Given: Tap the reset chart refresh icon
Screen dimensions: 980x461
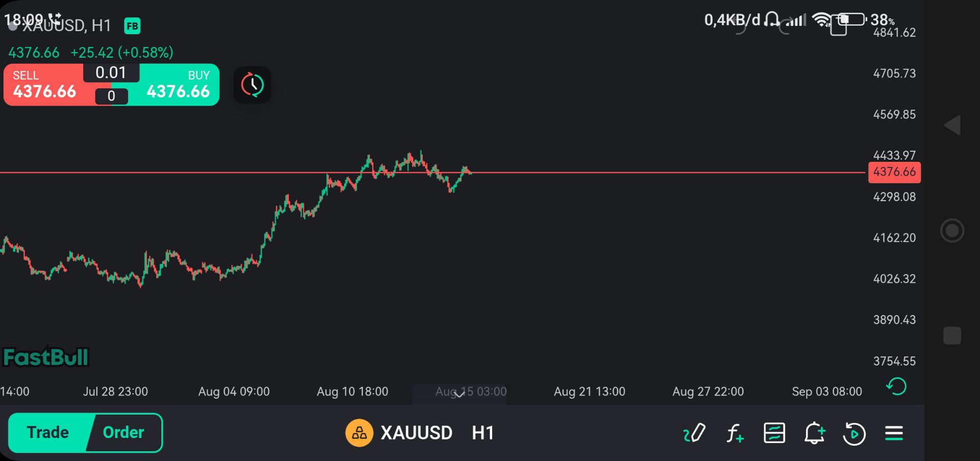Looking at the screenshot, I should (896, 386).
